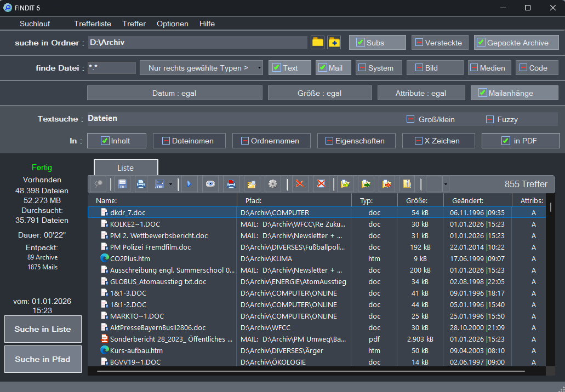Viewport: 565px width, 392px height.
Task: Open the 'Nur rechts gewählte Typen' dropdown
Action: click(x=201, y=68)
